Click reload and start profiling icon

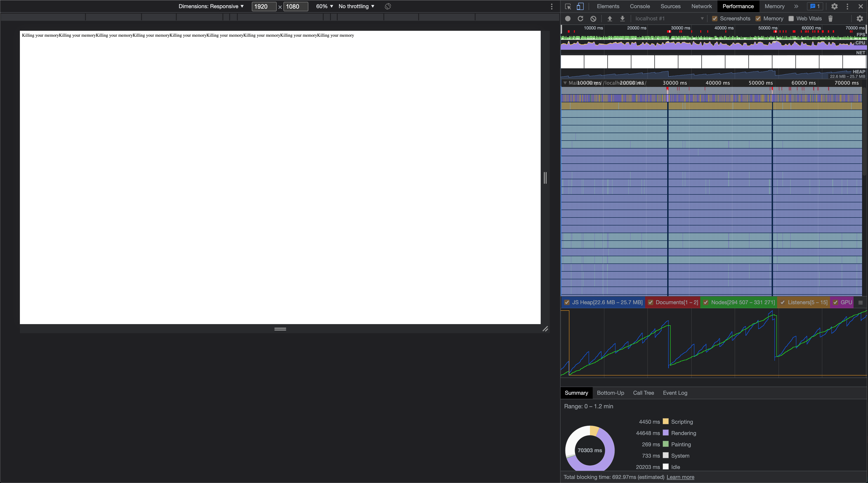(580, 19)
